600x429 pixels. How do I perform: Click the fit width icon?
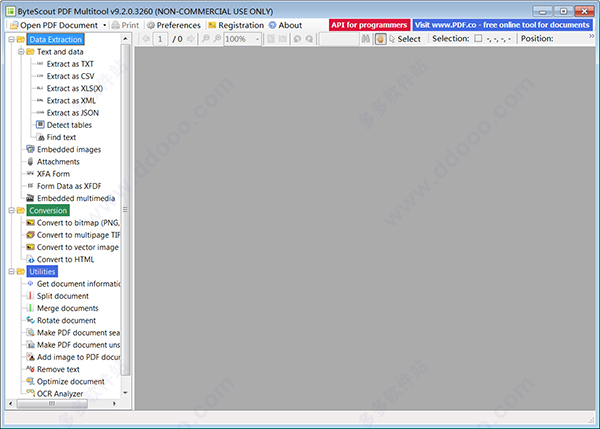click(283, 39)
